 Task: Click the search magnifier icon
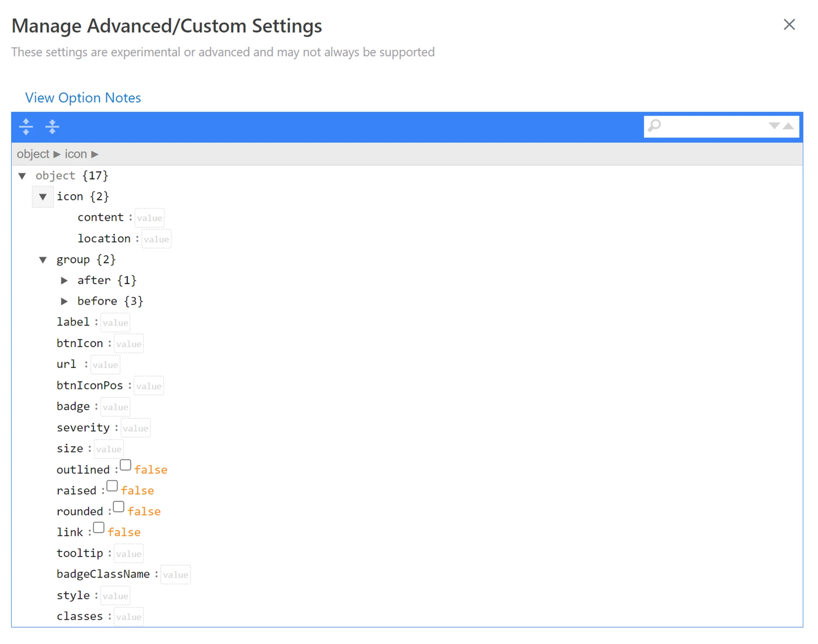click(654, 126)
